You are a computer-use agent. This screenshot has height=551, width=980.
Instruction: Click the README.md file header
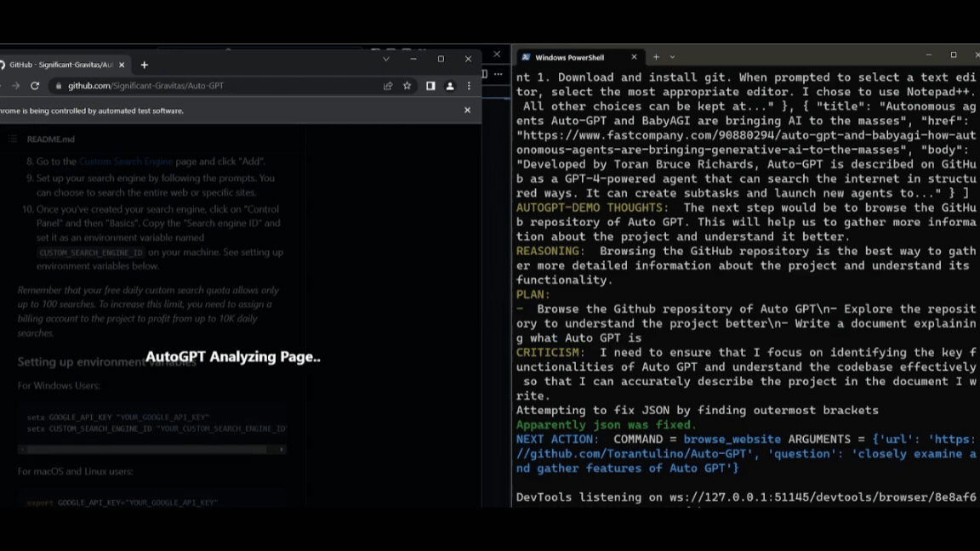(x=51, y=139)
